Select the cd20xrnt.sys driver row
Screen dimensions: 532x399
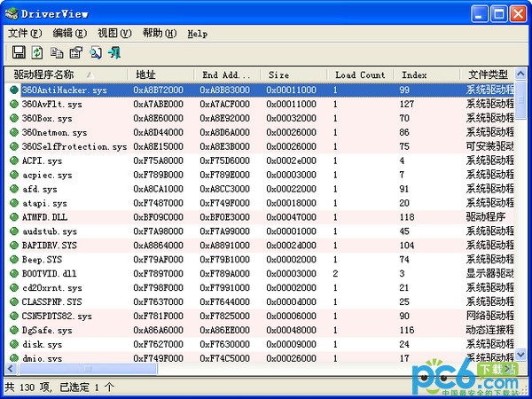pyautogui.click(x=260, y=287)
